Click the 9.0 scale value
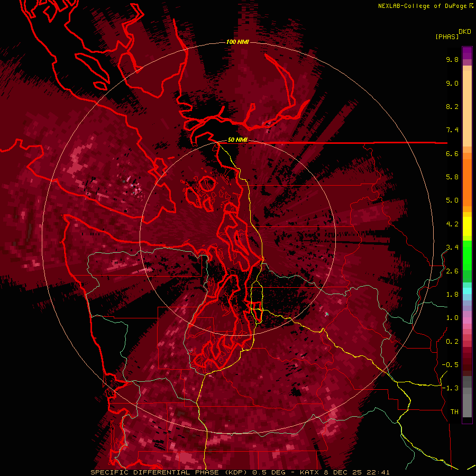Viewport: 476px width, 476px height. point(452,83)
